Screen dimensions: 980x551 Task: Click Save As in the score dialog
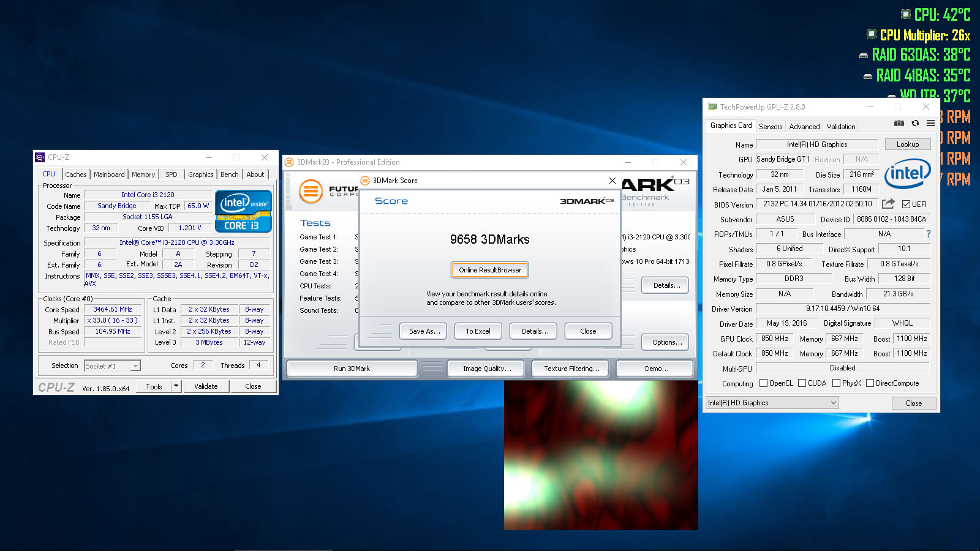(x=424, y=331)
